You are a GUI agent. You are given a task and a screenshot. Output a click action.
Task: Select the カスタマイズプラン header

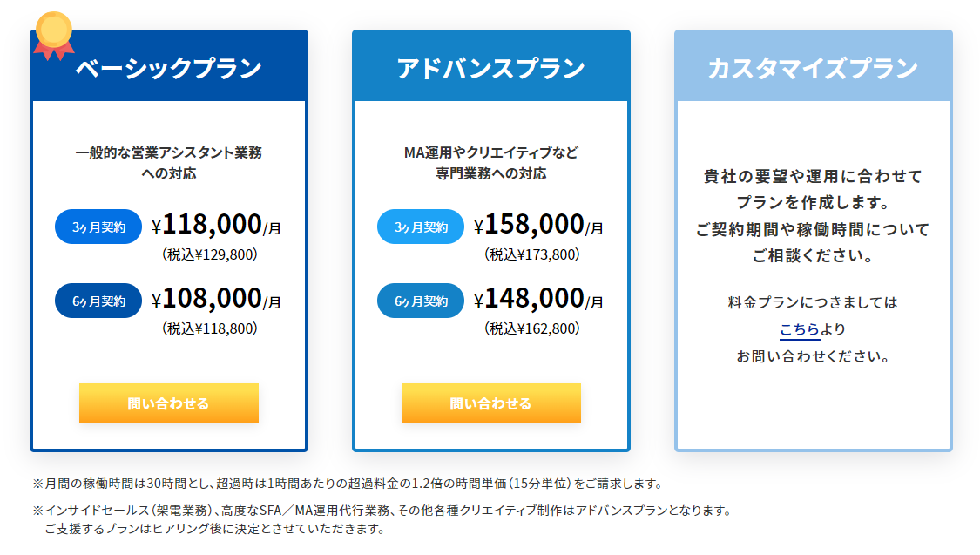tap(813, 68)
